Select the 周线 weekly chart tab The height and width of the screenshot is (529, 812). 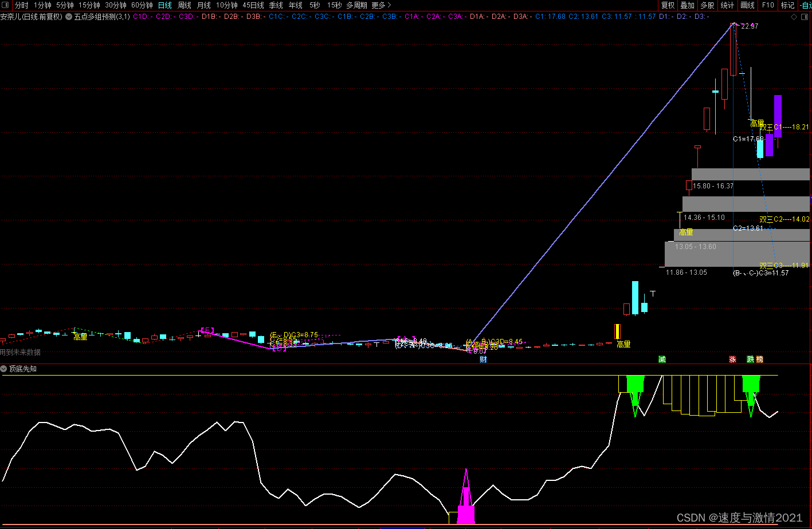click(x=185, y=5)
